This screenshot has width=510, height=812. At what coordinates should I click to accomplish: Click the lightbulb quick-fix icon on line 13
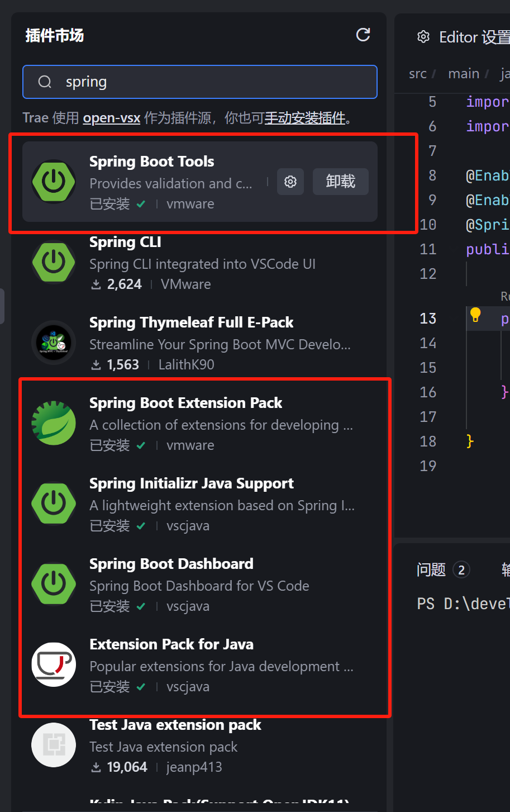pyautogui.click(x=475, y=315)
